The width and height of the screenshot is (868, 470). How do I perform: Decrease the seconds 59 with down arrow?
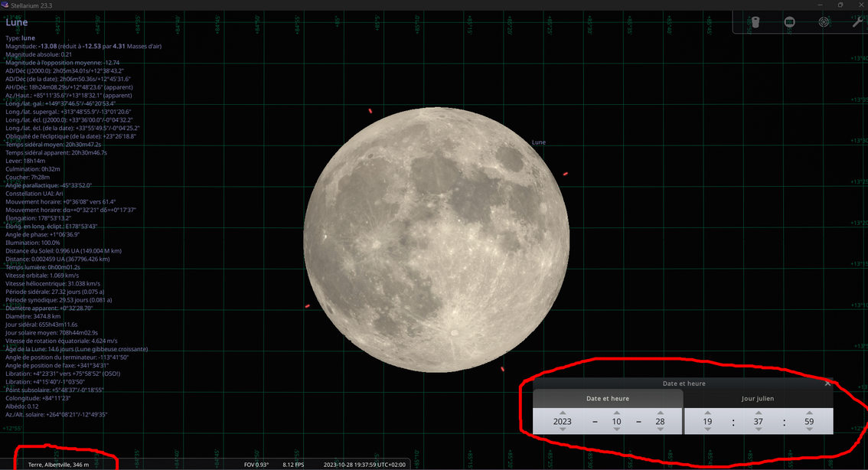coord(809,429)
